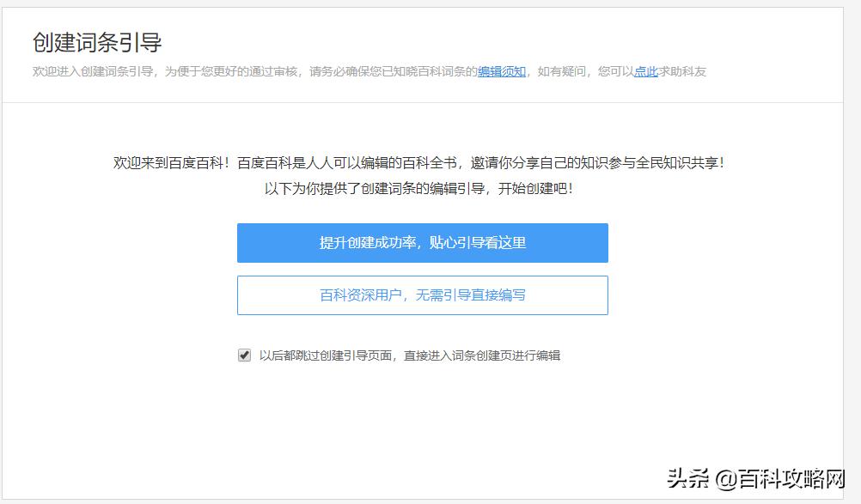
Task: Click the checkmark box above the footer
Action: pos(245,354)
